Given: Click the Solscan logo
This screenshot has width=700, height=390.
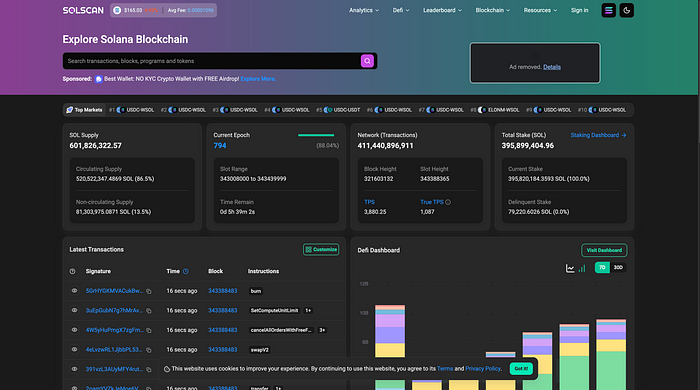Looking at the screenshot, I should (83, 10).
